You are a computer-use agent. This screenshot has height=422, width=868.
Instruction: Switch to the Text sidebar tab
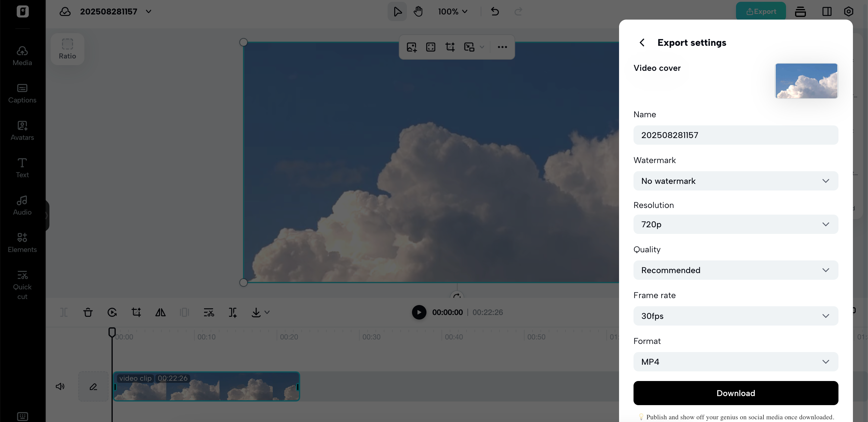pyautogui.click(x=22, y=168)
